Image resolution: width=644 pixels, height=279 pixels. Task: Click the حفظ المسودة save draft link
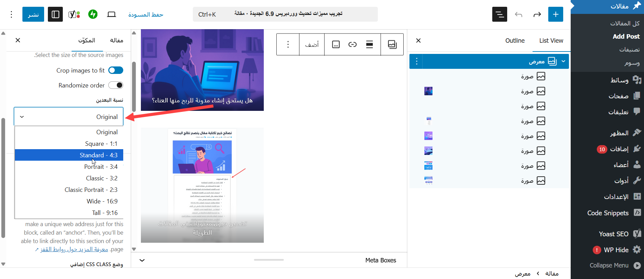point(146,15)
